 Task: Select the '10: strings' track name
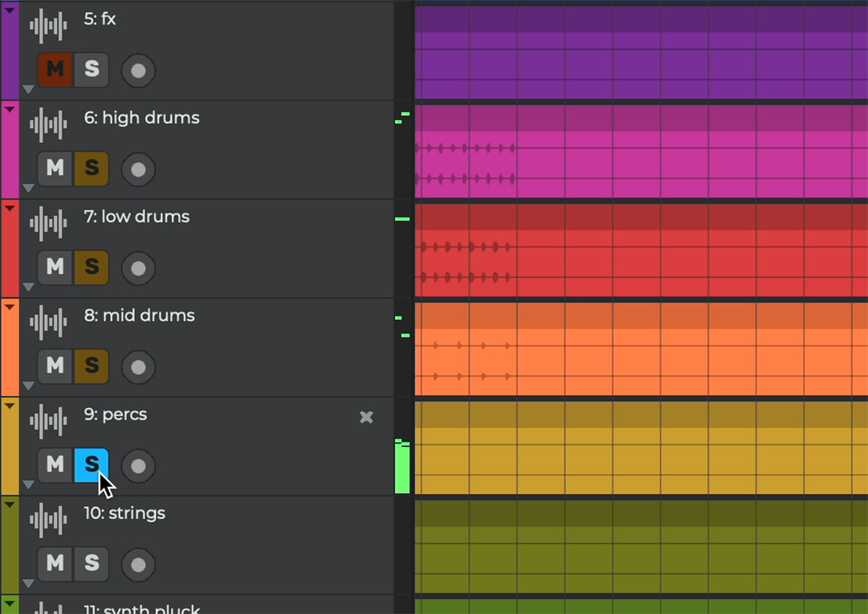pyautogui.click(x=124, y=514)
